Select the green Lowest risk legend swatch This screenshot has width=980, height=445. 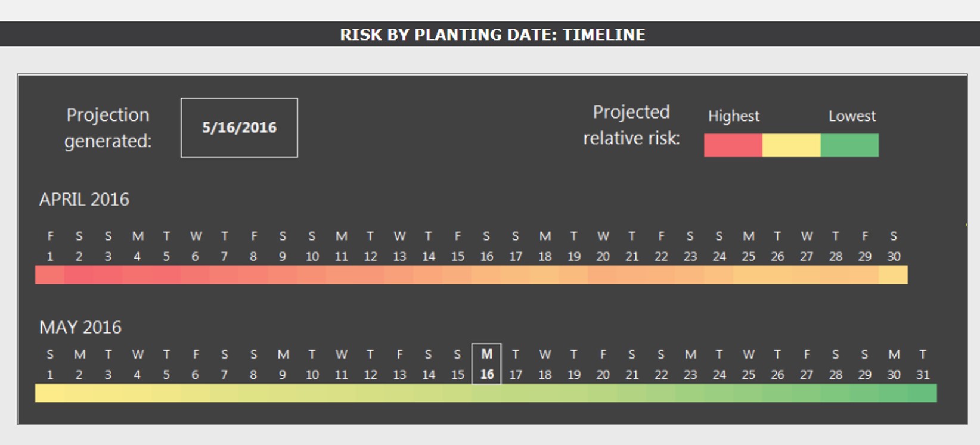coord(849,145)
